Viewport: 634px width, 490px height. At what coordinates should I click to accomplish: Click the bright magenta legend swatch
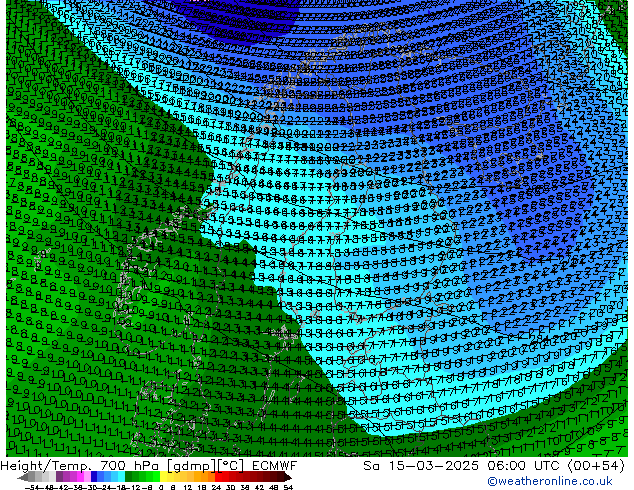pos(80,477)
